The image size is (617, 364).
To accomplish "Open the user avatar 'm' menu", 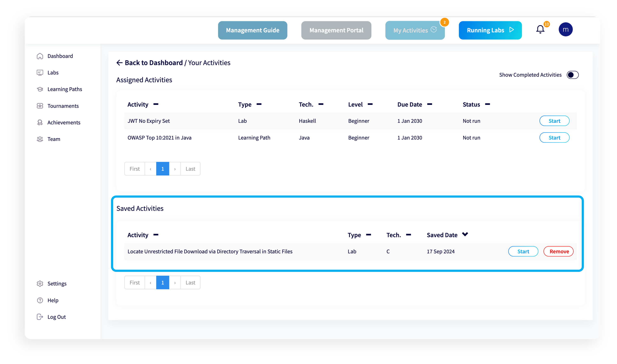I will (565, 29).
